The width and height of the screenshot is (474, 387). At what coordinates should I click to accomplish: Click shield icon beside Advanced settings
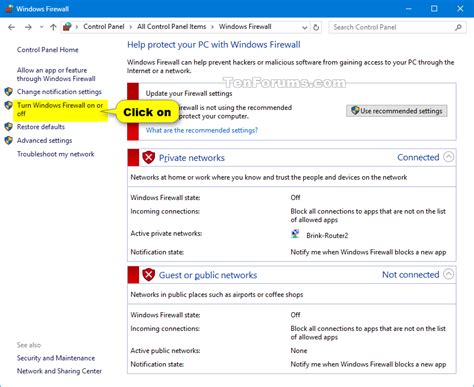coord(9,140)
